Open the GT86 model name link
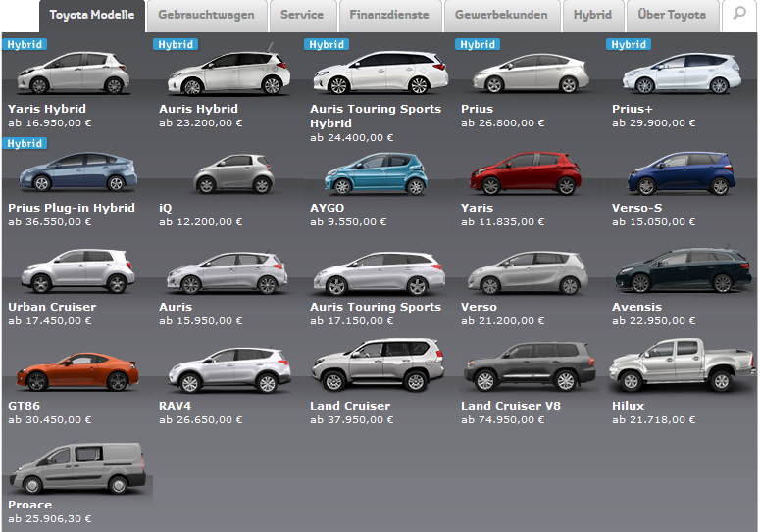Image resolution: width=760 pixels, height=532 pixels. coord(25,406)
